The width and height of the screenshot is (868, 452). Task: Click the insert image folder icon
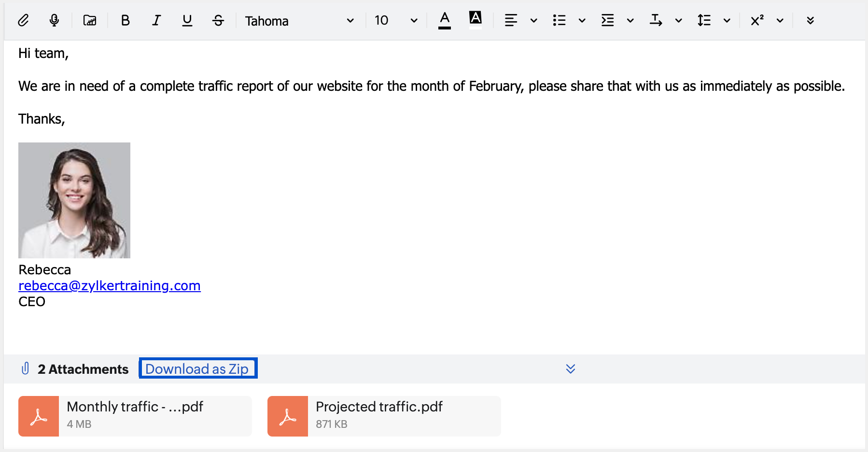tap(90, 20)
